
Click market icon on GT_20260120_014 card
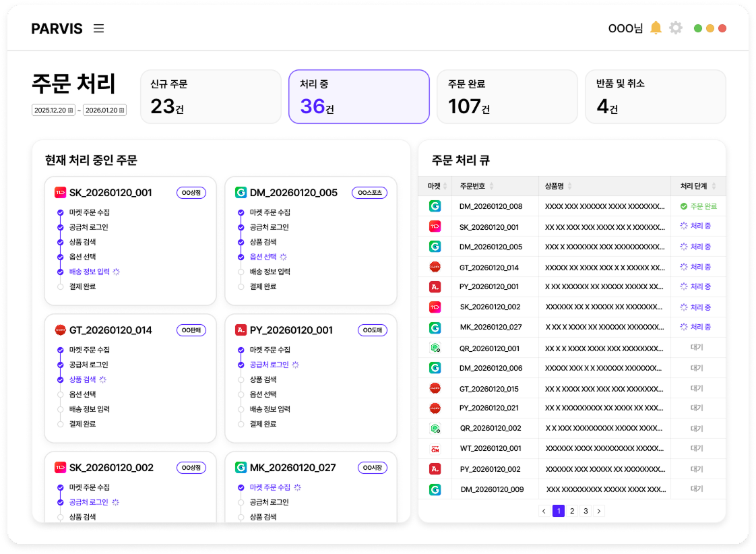(x=60, y=330)
